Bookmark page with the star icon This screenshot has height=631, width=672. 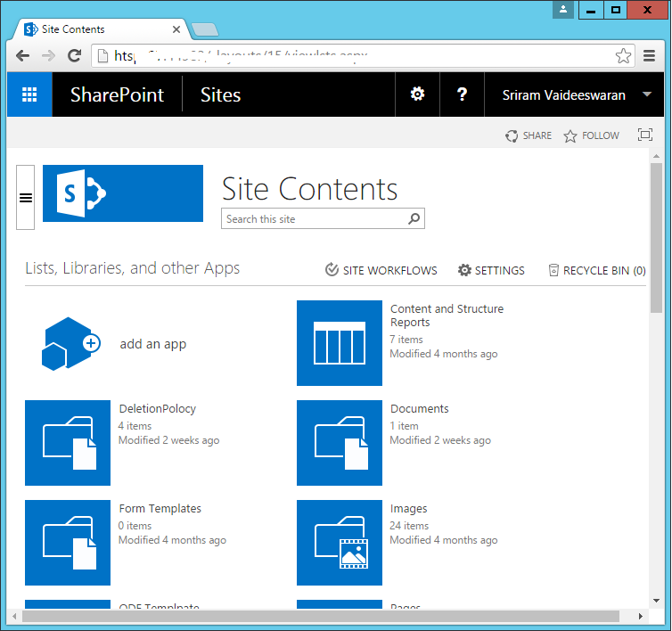pyautogui.click(x=623, y=56)
